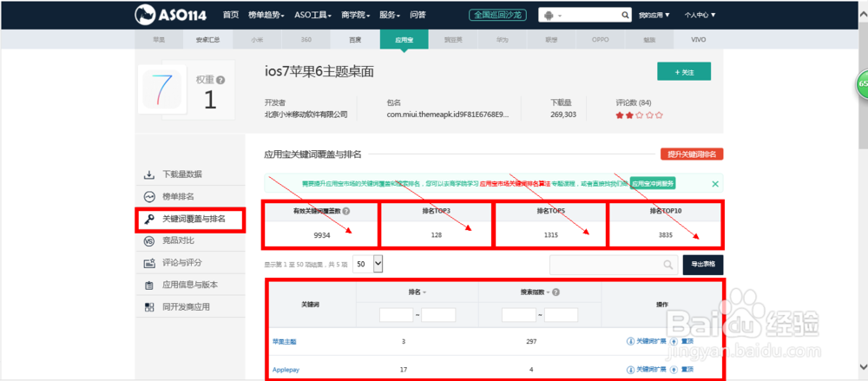This screenshot has height=381, width=868.
Task: Click the 置顶 icon in 苹果主题 row
Action: pyautogui.click(x=674, y=341)
